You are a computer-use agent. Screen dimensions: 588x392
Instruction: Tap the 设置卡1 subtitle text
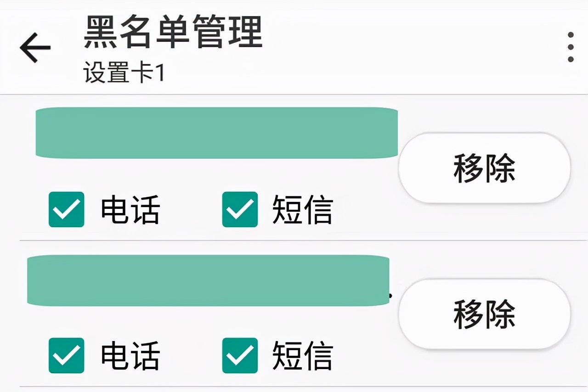(x=124, y=73)
